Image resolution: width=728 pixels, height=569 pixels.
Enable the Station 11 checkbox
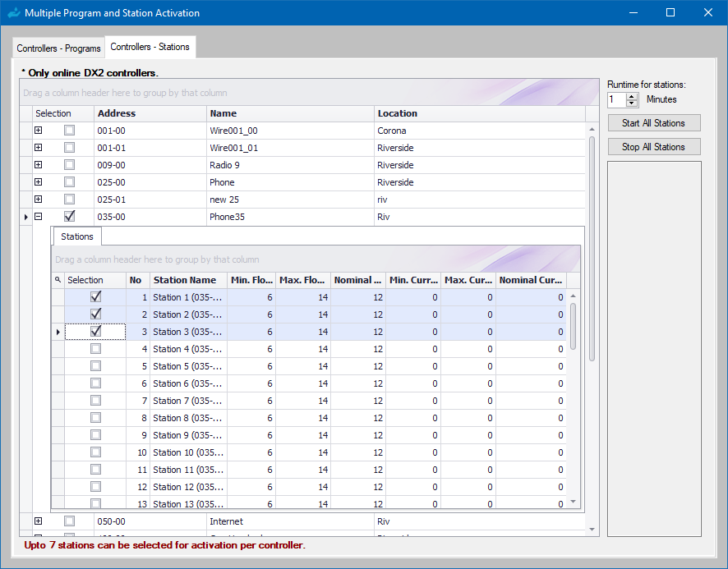point(95,469)
